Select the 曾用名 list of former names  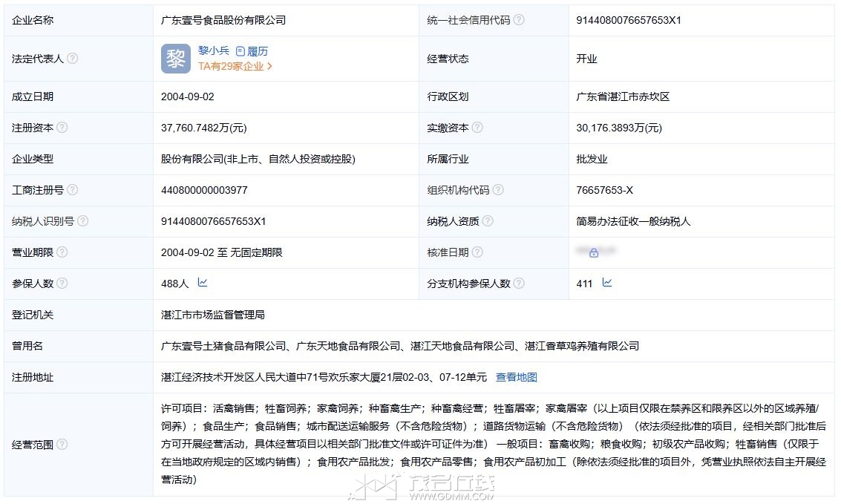coord(399,346)
